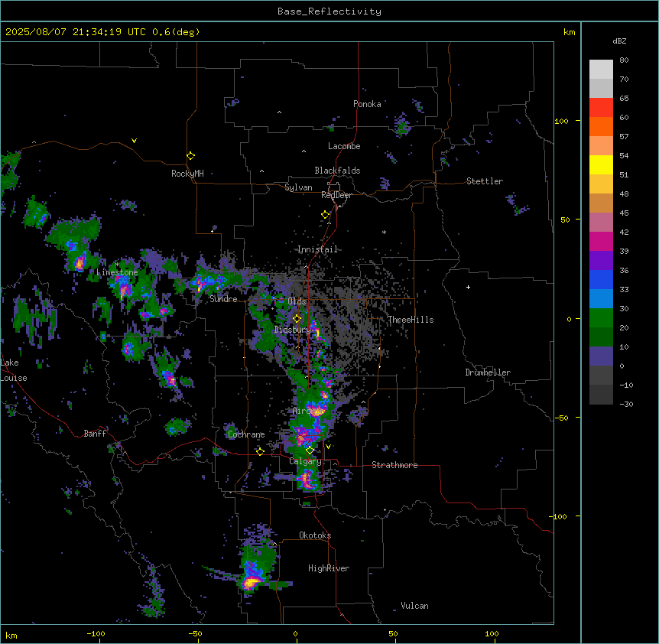Select the Okotoks label
The width and height of the screenshot is (659, 644).
tap(315, 535)
